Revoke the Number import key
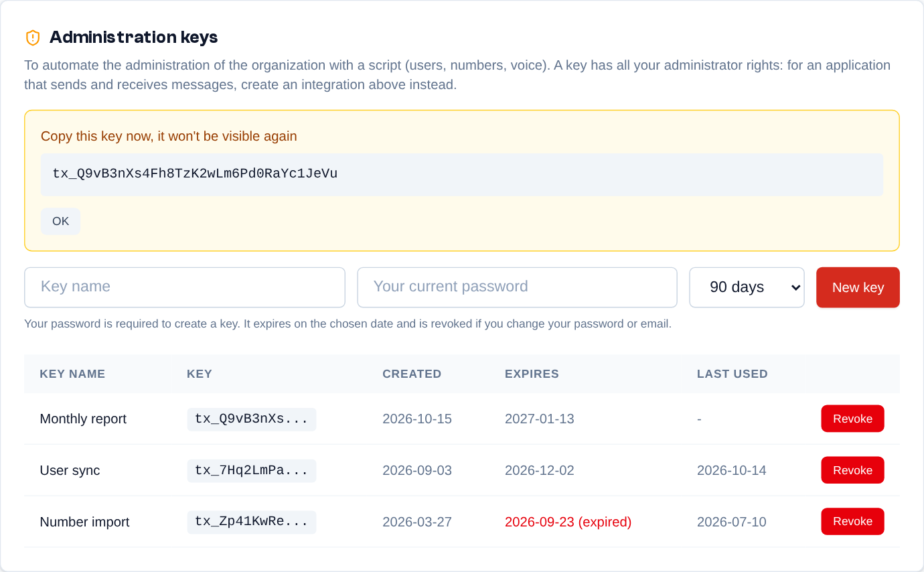This screenshot has height=572, width=924. (x=852, y=522)
